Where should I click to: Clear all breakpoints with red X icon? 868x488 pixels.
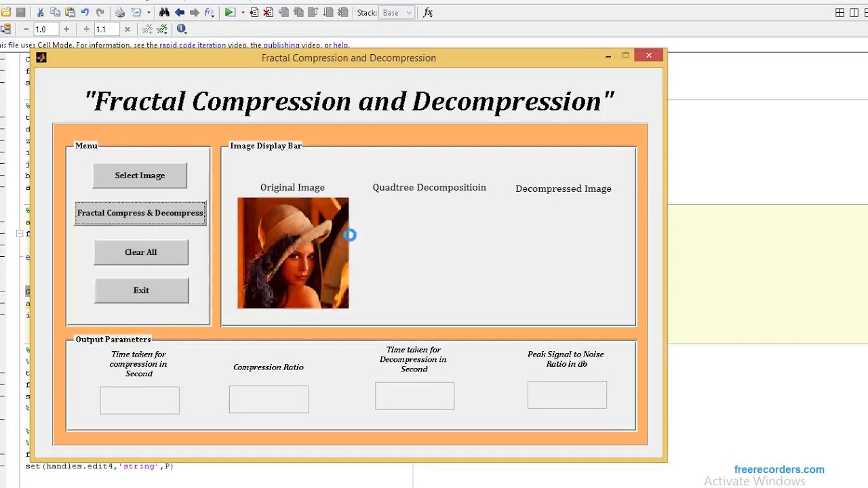(x=269, y=12)
